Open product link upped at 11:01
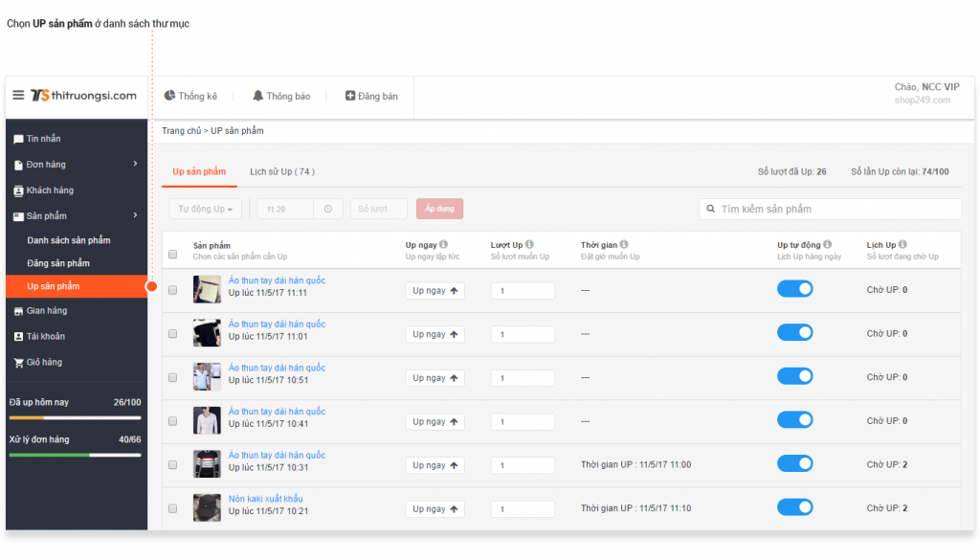Image resolution: width=980 pixels, height=560 pixels. (x=277, y=324)
